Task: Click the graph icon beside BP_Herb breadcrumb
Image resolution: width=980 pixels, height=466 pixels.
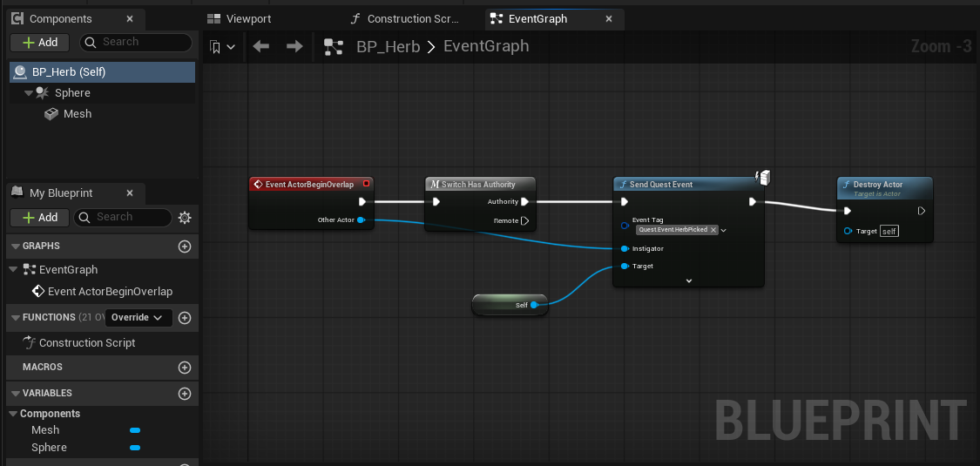Action: (x=334, y=47)
